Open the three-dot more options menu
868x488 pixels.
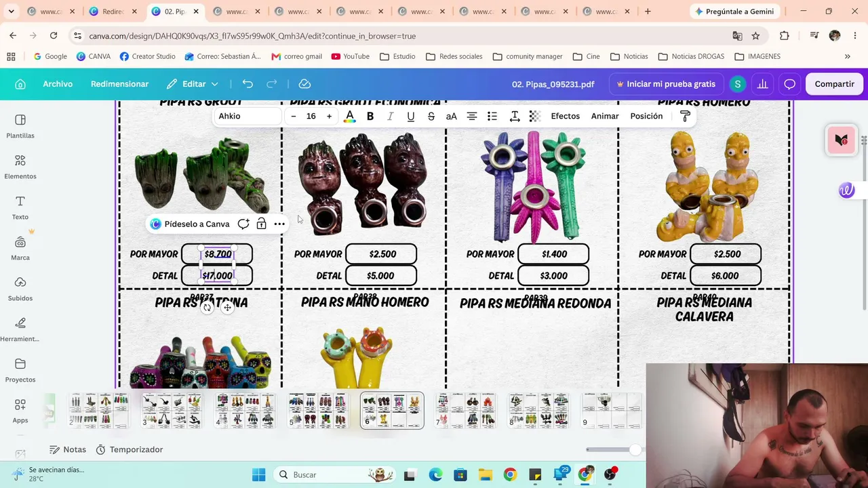point(279,224)
